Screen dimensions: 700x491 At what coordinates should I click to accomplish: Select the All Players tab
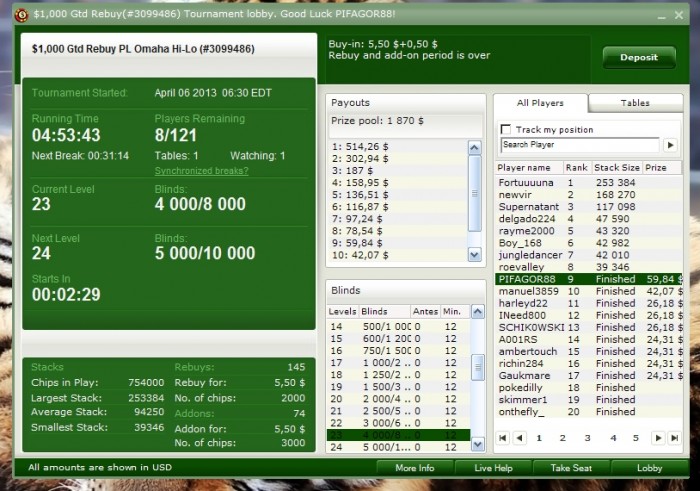pos(540,103)
